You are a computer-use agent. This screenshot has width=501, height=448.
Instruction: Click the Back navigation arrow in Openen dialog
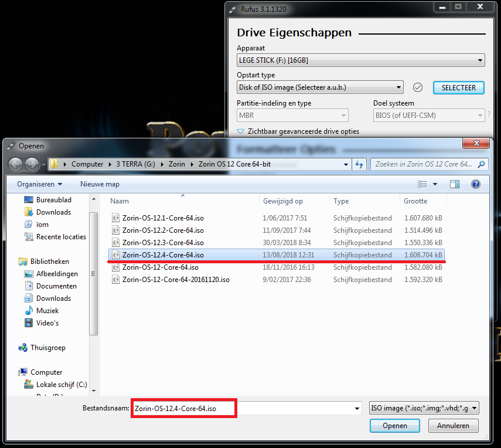pos(15,164)
